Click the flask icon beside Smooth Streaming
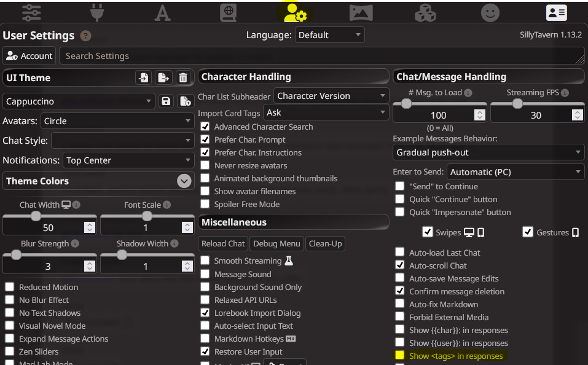 pos(289,261)
